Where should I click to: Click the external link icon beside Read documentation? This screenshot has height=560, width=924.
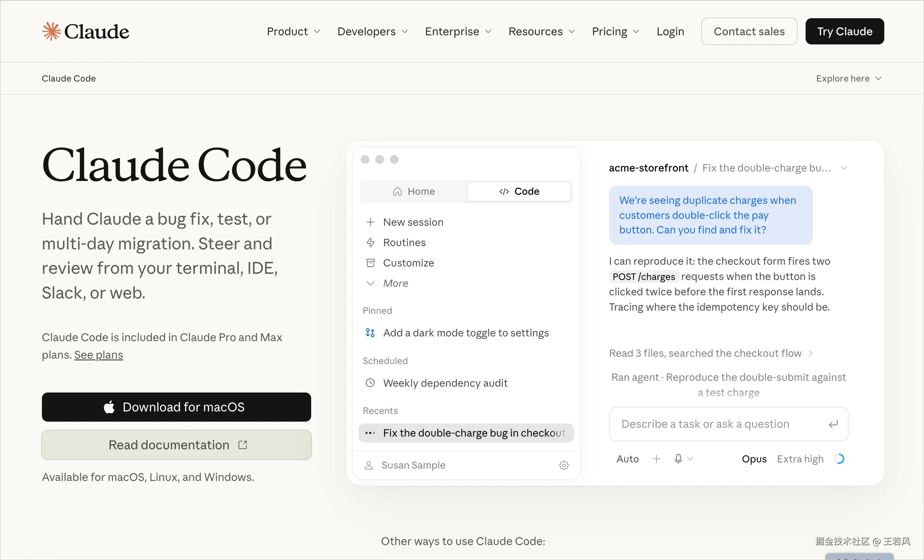point(243,445)
